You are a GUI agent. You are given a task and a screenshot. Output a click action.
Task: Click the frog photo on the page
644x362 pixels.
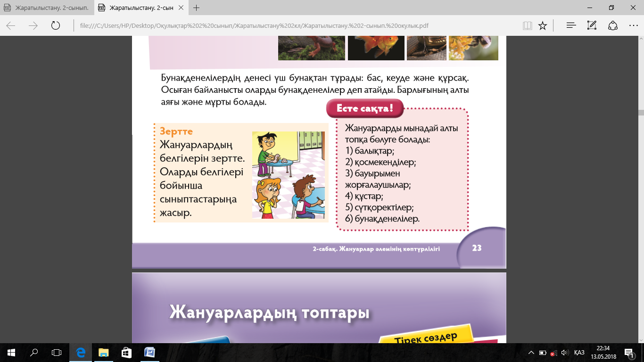(x=311, y=49)
